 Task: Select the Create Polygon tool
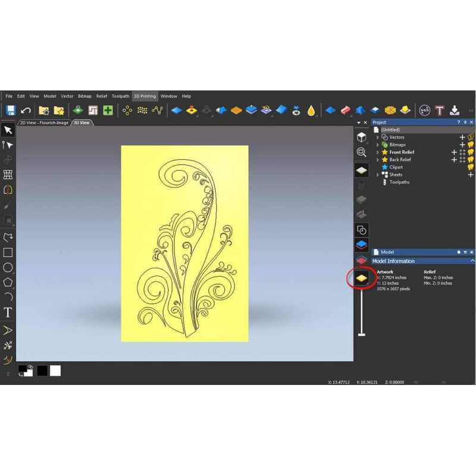[8, 282]
